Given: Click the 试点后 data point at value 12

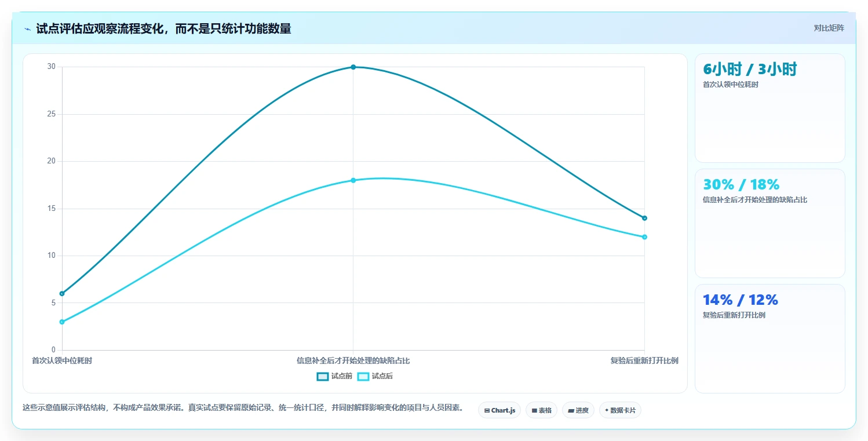Looking at the screenshot, I should 644,237.
